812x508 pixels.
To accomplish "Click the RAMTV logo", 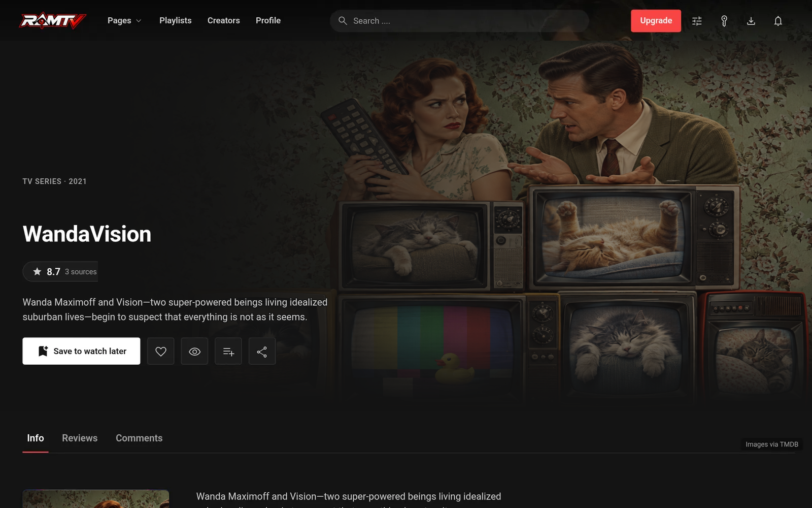I will click(x=53, y=20).
